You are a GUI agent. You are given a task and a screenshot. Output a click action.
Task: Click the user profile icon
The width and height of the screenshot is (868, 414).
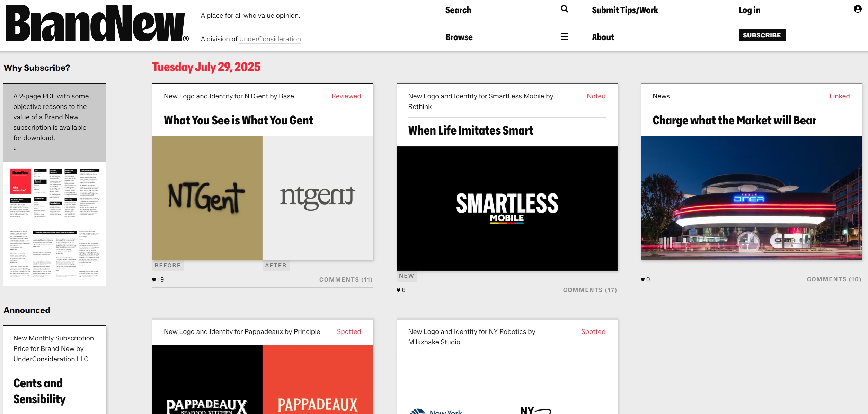tap(858, 9)
